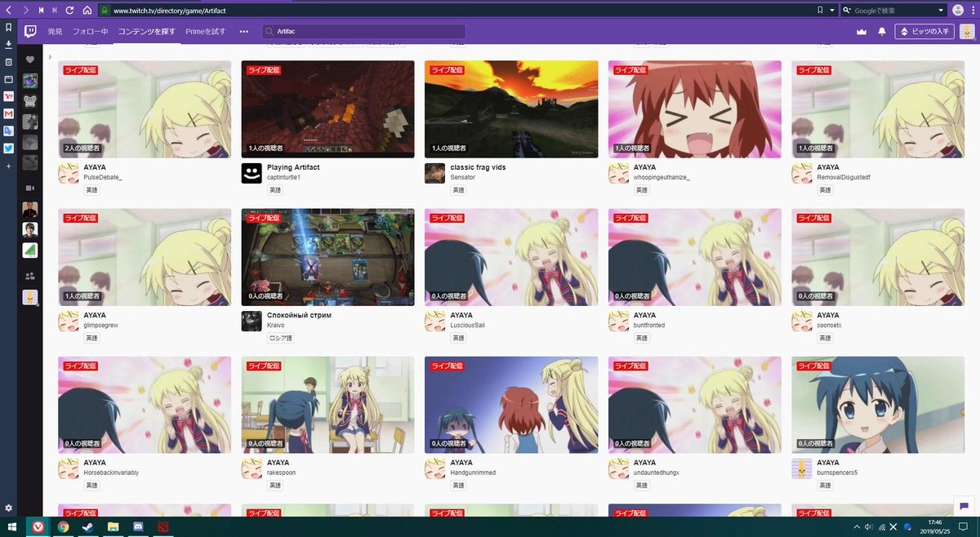This screenshot has height=537, width=980.
Task: Open the Vivaldi window panel
Action: click(8, 79)
